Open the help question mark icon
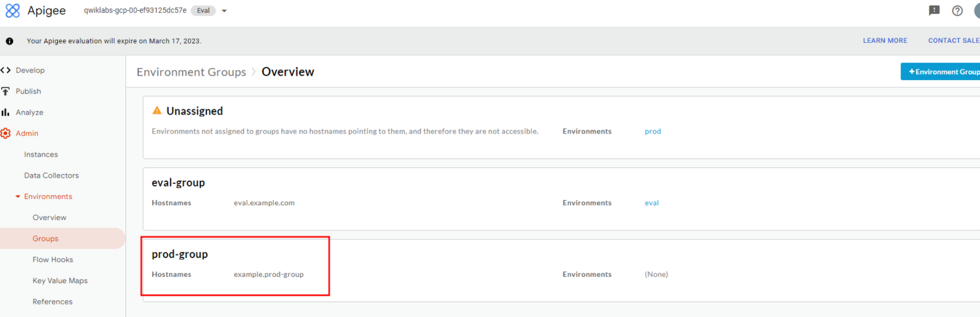 click(x=957, y=11)
